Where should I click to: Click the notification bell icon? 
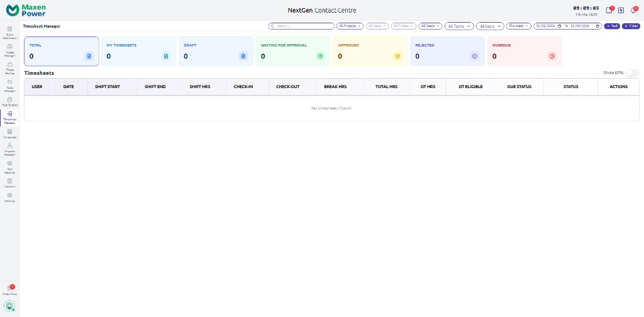click(633, 10)
